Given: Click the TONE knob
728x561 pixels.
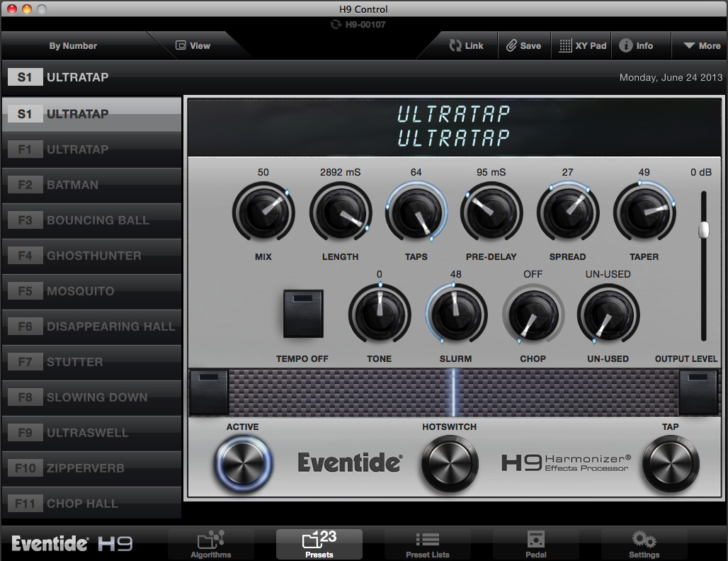Looking at the screenshot, I should tap(380, 314).
